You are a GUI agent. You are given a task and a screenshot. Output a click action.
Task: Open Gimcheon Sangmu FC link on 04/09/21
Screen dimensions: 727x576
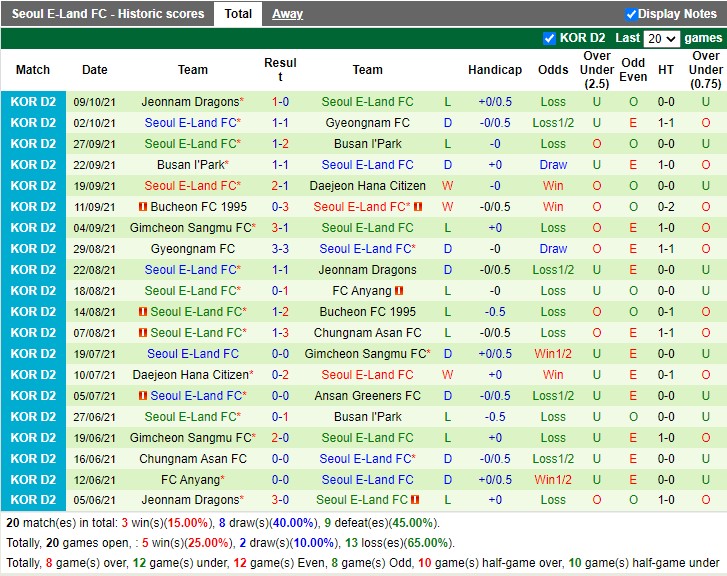click(190, 228)
